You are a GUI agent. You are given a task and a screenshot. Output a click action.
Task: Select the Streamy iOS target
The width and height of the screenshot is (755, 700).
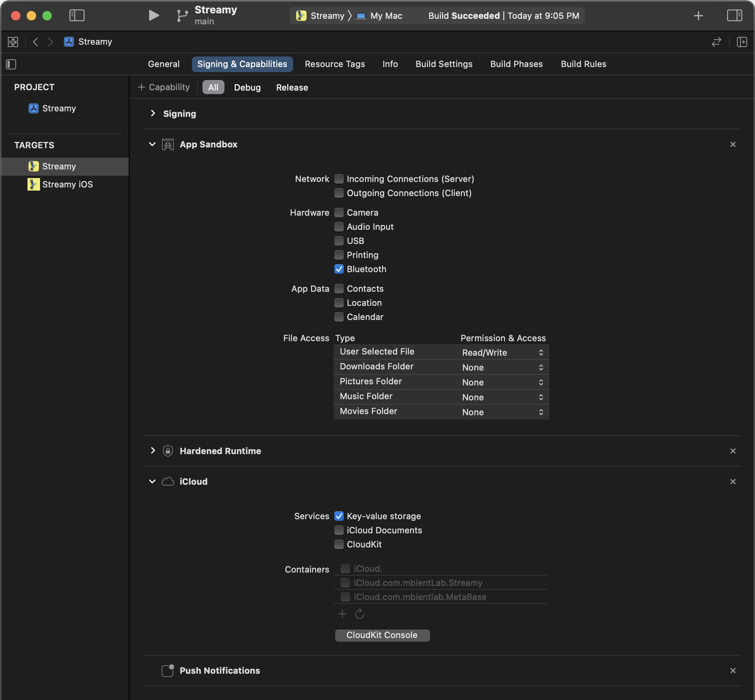tap(65, 184)
